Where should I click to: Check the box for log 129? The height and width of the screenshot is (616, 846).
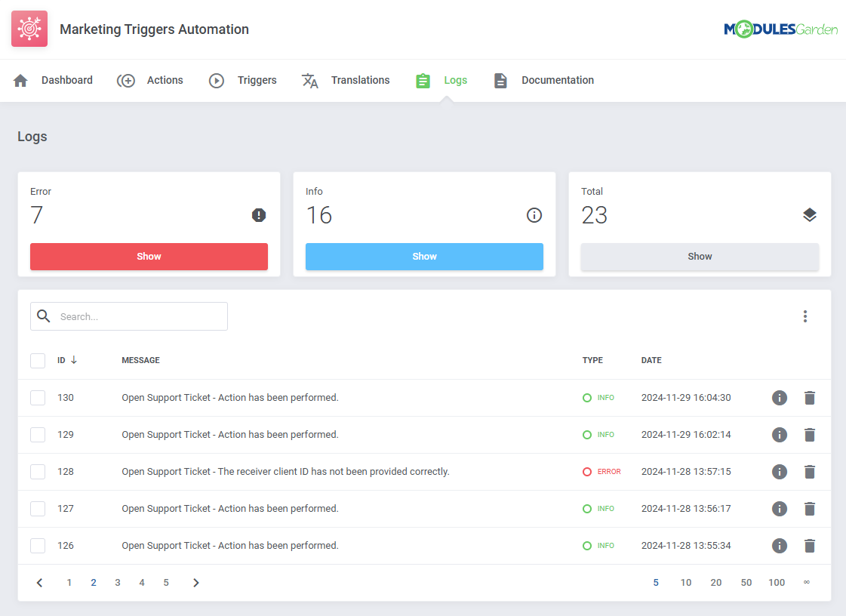click(38, 435)
